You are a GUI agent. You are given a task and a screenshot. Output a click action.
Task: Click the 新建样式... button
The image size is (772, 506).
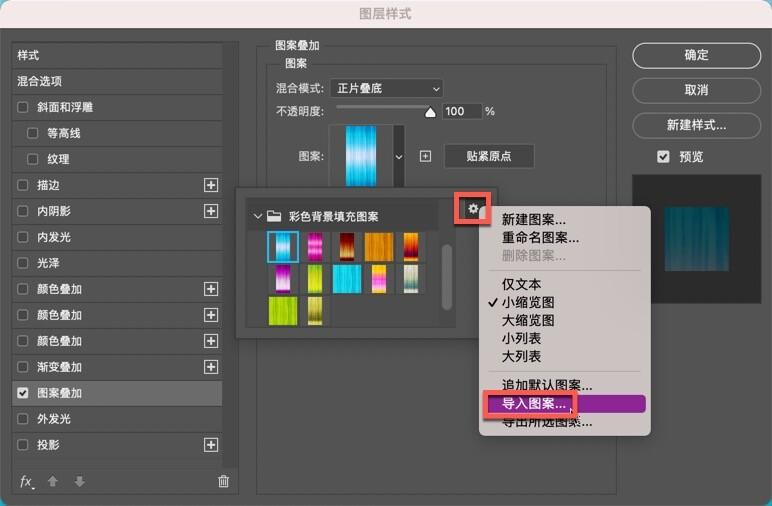pyautogui.click(x=696, y=125)
